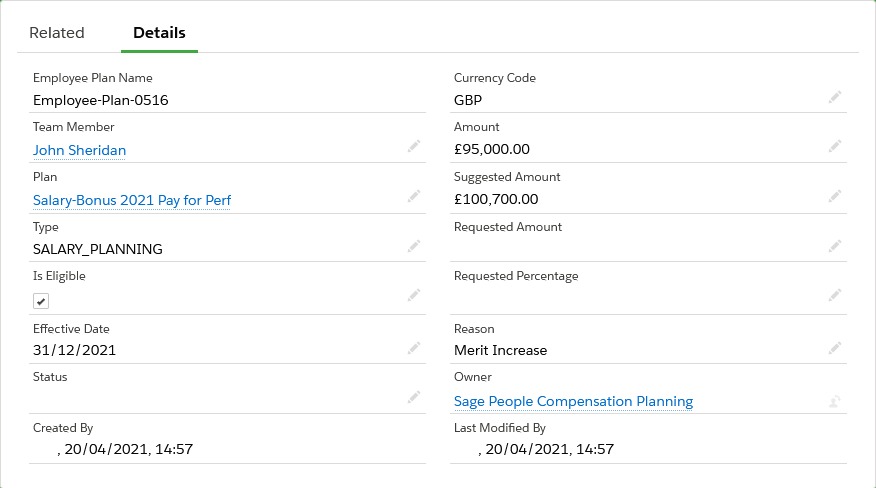
Task: Click the Status field edit pencil
Action: [414, 398]
